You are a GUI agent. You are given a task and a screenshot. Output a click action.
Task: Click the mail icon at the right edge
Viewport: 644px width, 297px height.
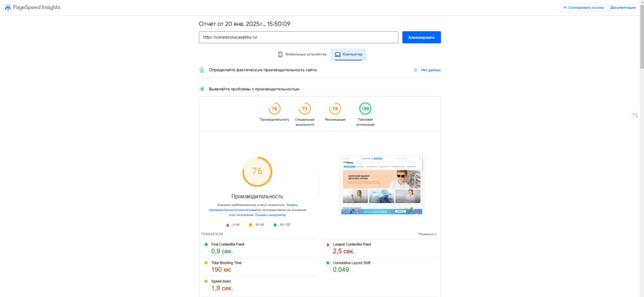point(635,115)
